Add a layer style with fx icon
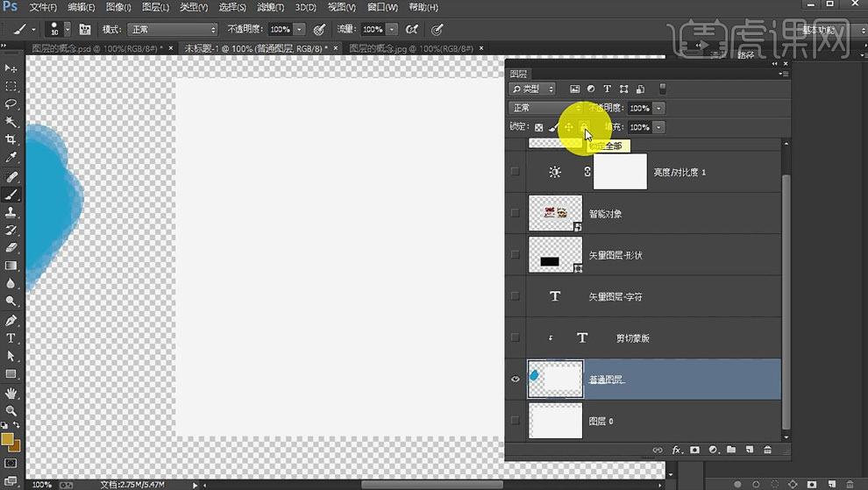868x490 pixels. (x=677, y=451)
